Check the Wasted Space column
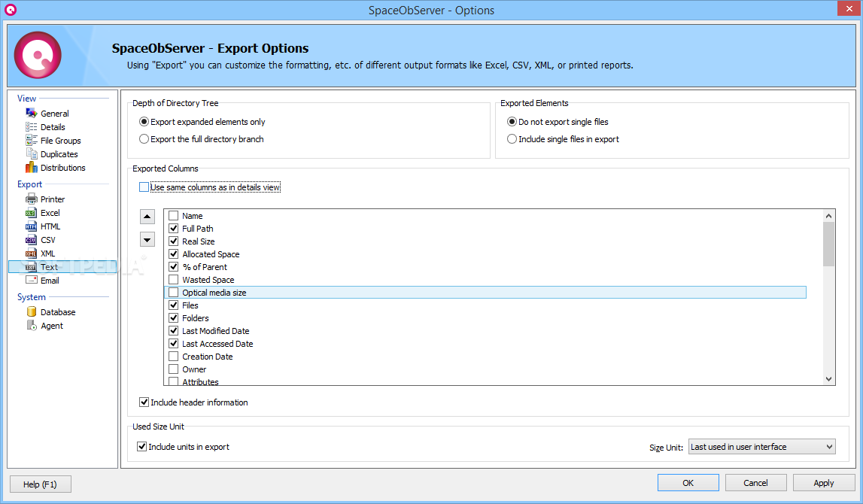This screenshot has height=504, width=863. [x=173, y=280]
